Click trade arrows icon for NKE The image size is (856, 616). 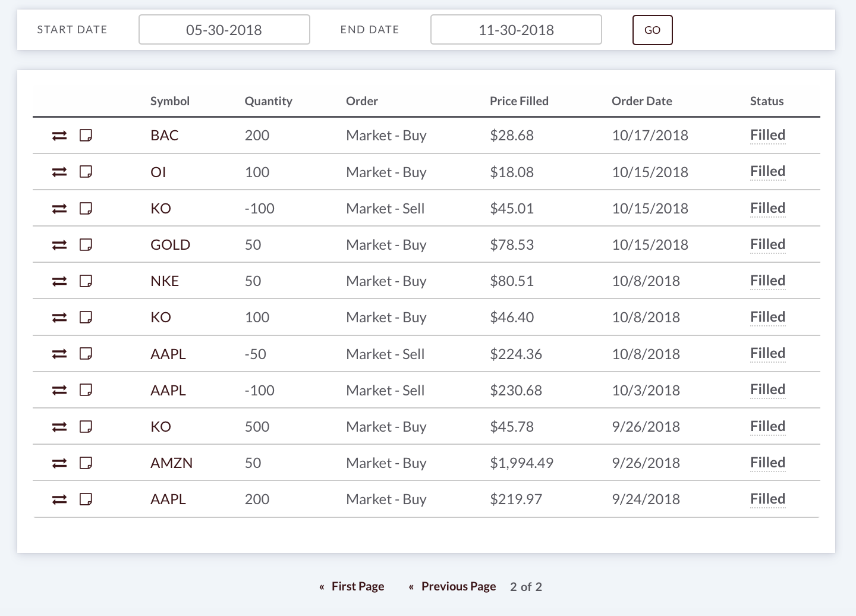tap(59, 281)
